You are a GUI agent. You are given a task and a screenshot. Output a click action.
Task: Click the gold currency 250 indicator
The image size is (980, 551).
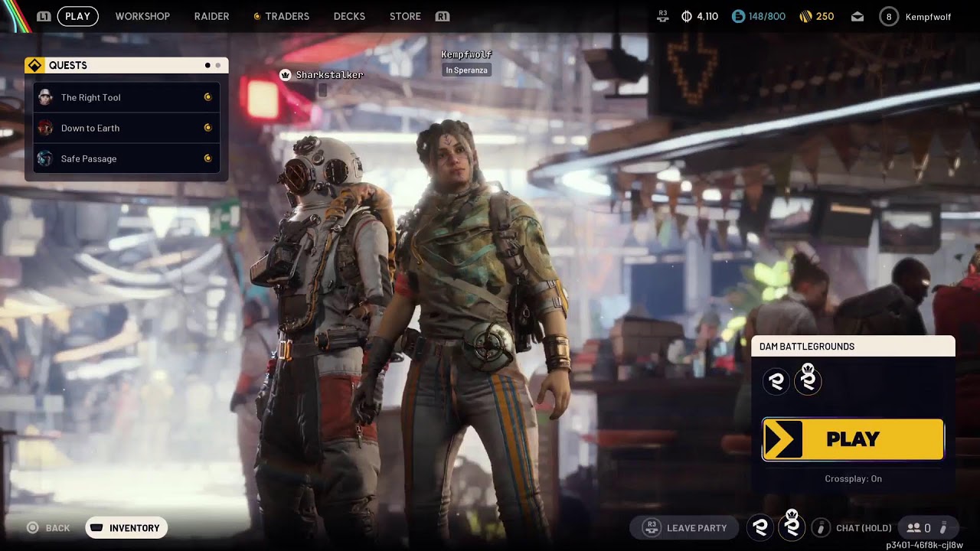[x=816, y=16]
